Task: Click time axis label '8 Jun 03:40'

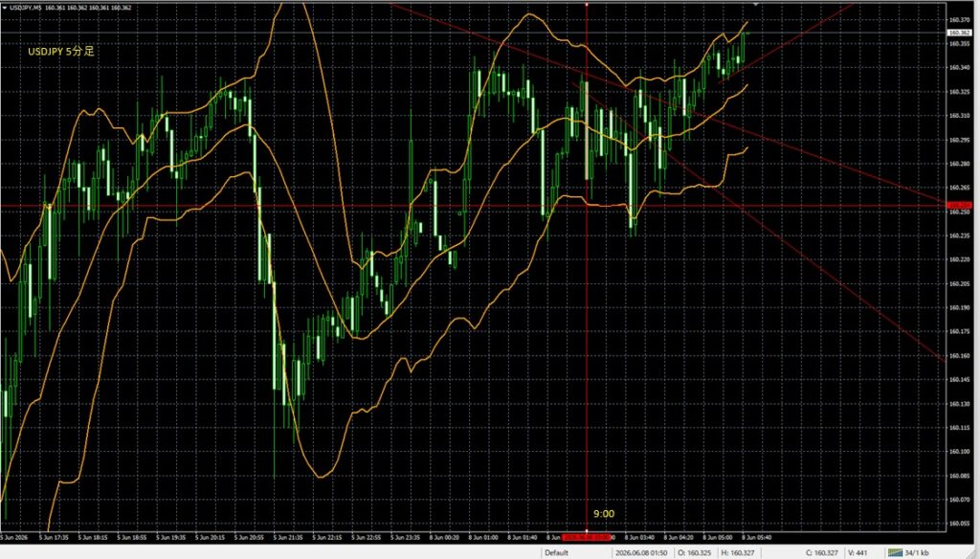Action: [639, 537]
